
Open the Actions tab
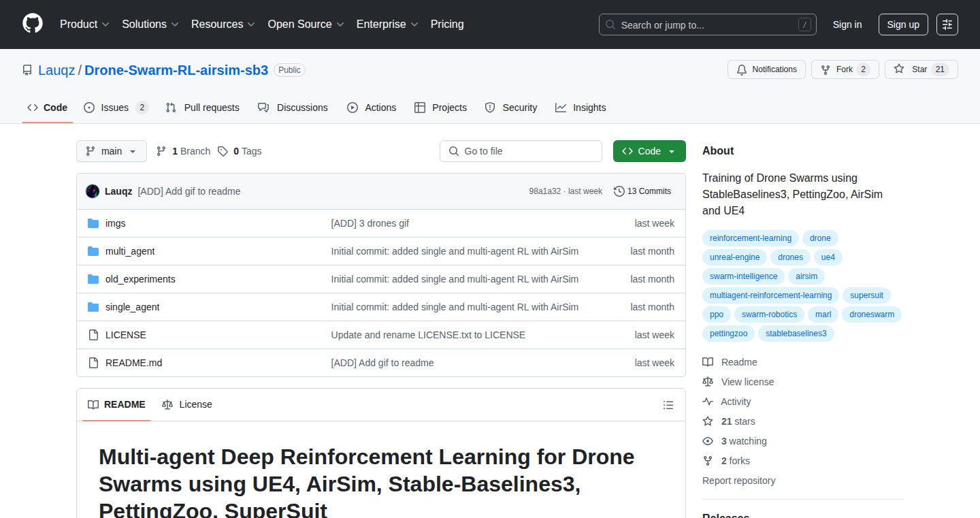click(x=372, y=108)
